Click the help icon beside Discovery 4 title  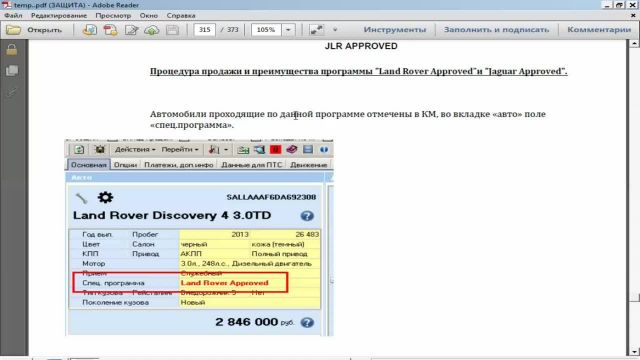(x=307, y=216)
